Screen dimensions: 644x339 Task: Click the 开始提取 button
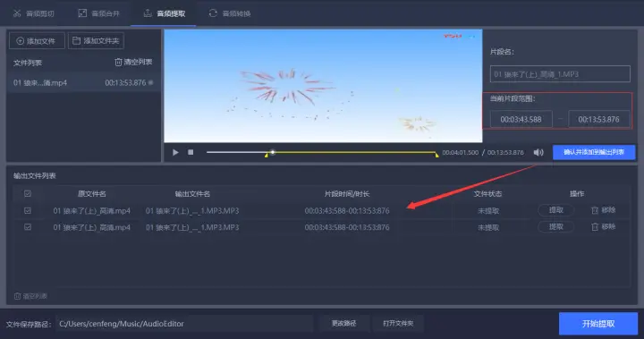(598, 324)
